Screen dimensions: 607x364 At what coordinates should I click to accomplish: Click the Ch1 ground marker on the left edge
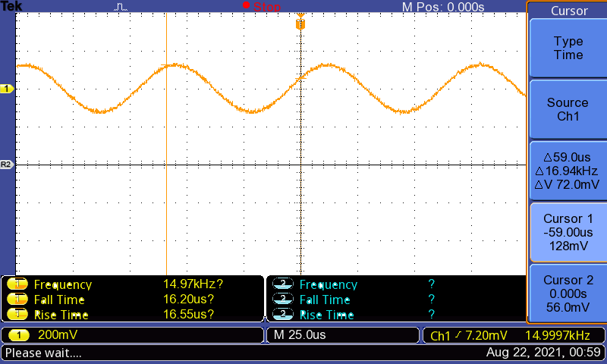click(7, 89)
